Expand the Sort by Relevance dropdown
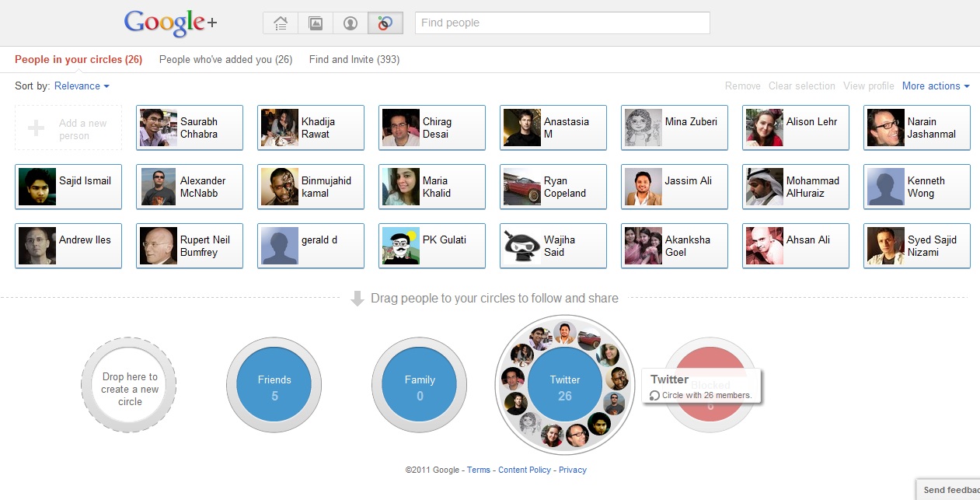This screenshot has height=500, width=980. click(x=82, y=86)
